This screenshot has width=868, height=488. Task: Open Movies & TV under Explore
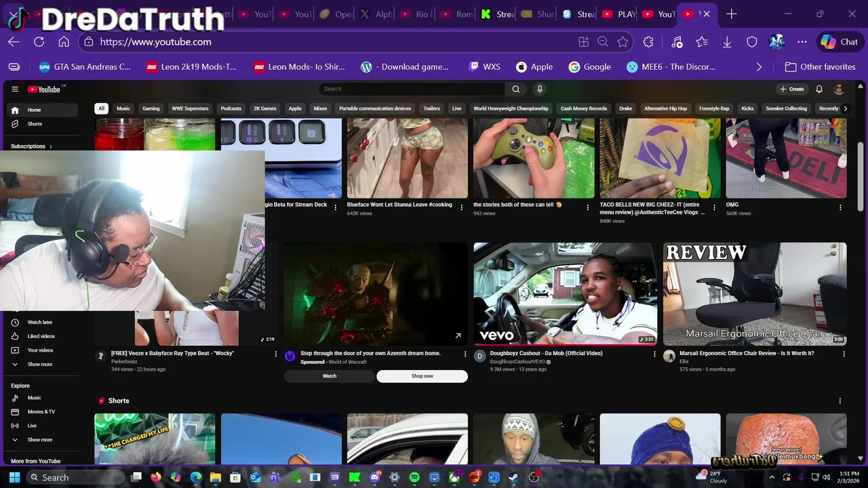click(x=42, y=412)
